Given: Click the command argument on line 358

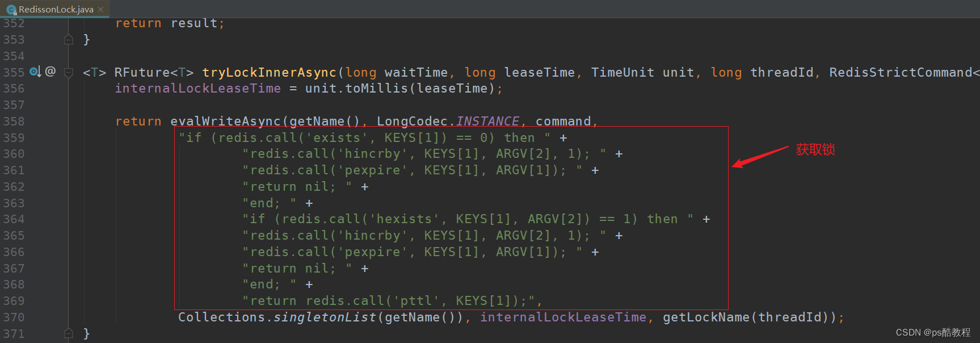Looking at the screenshot, I should pos(563,122).
